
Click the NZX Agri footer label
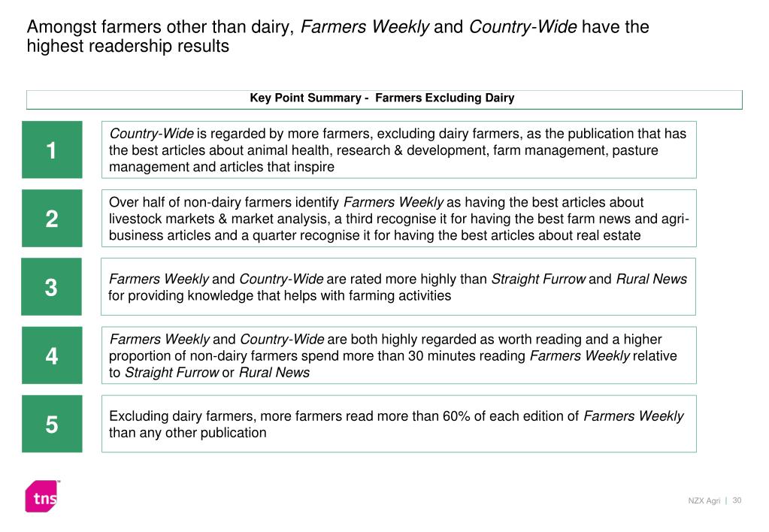click(x=704, y=500)
